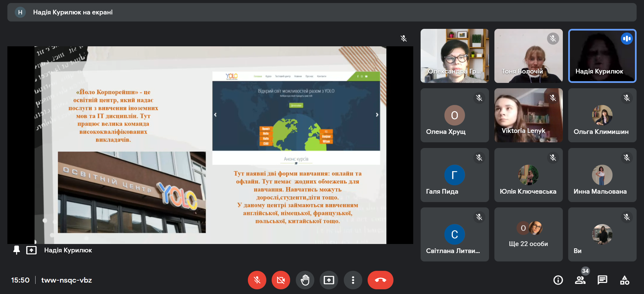644x294 pixels.
Task: Select the Надія Курилюк speaker tile
Action: [x=602, y=56]
